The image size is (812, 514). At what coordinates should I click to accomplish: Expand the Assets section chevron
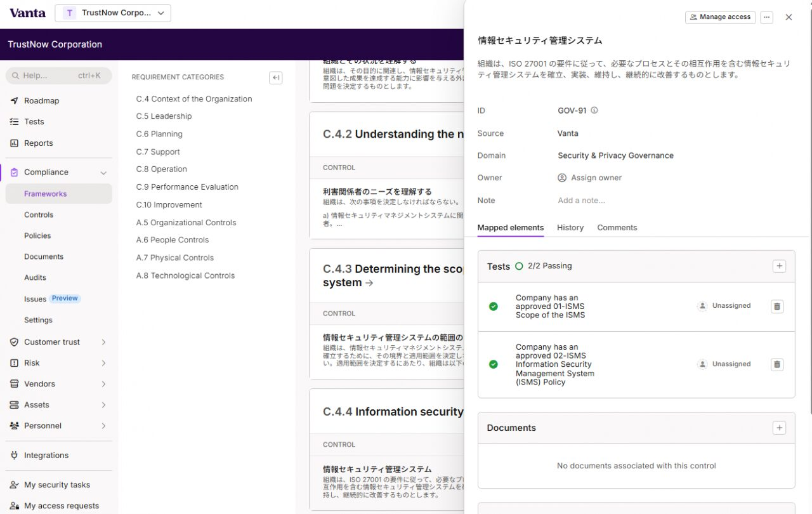click(103, 405)
